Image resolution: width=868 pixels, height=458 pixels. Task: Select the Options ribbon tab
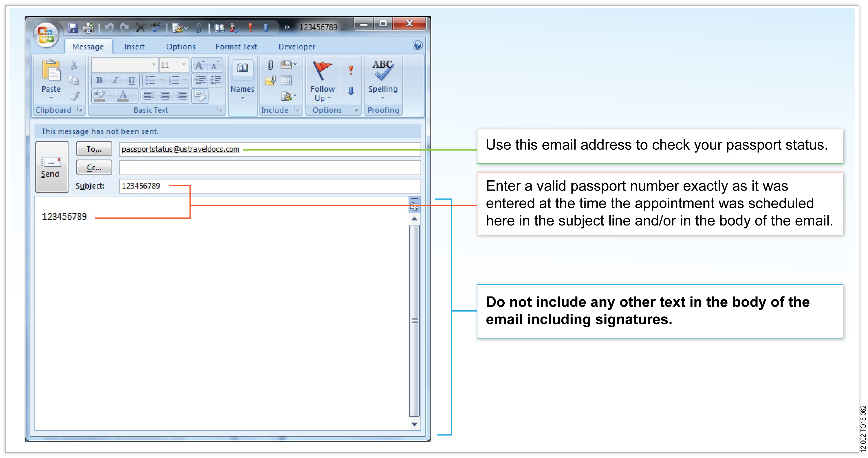pyautogui.click(x=180, y=47)
